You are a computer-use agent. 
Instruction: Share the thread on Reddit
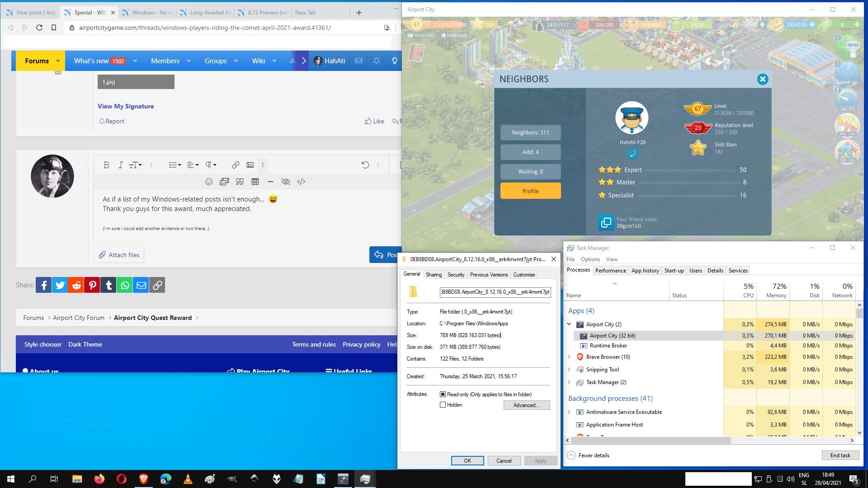[76, 285]
